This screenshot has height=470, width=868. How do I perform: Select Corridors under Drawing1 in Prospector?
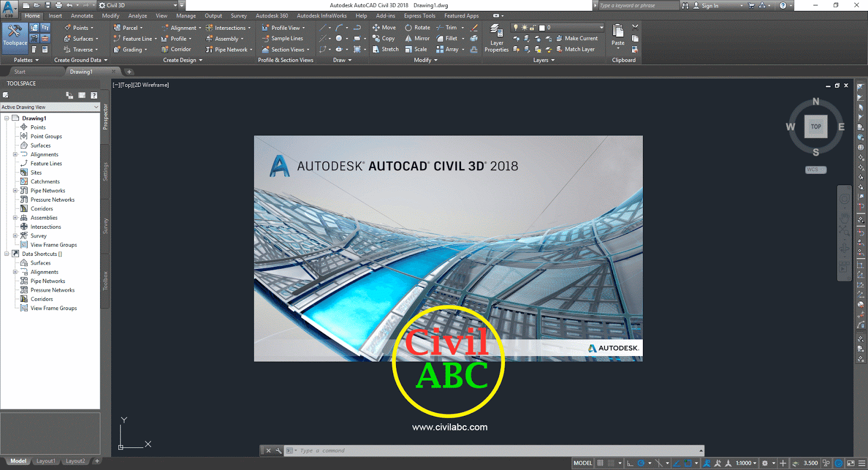pyautogui.click(x=42, y=209)
